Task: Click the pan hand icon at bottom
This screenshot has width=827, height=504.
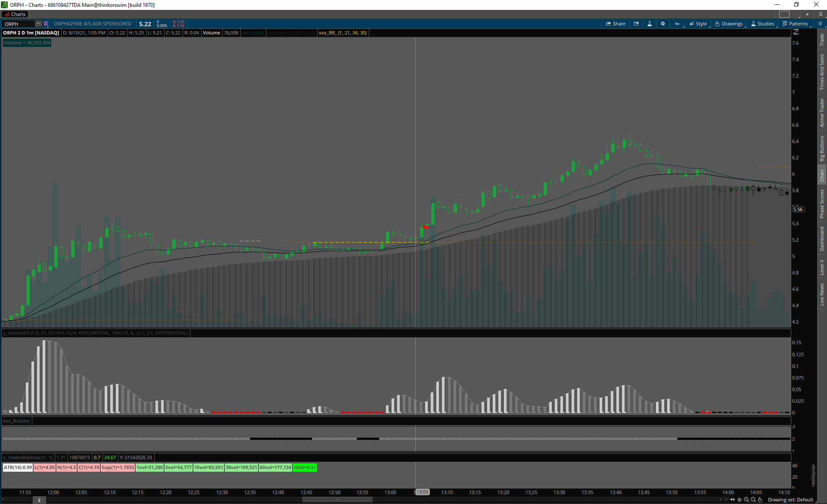Action: (x=760, y=500)
